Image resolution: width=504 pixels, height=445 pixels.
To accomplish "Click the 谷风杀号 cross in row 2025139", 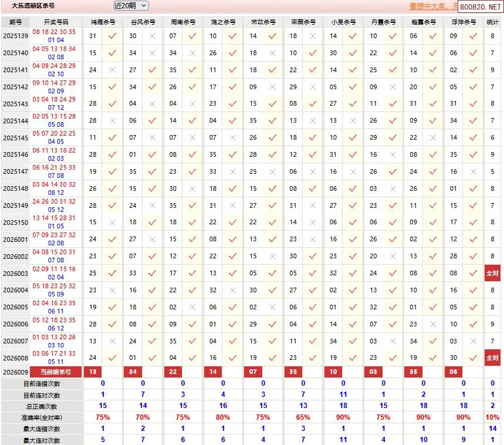I will point(153,36).
